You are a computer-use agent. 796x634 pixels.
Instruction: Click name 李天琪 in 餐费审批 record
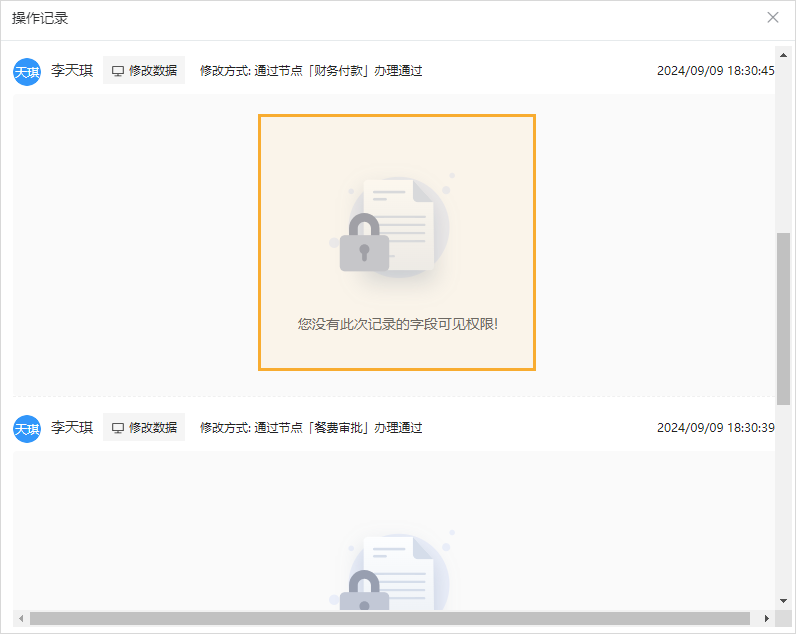(72, 427)
